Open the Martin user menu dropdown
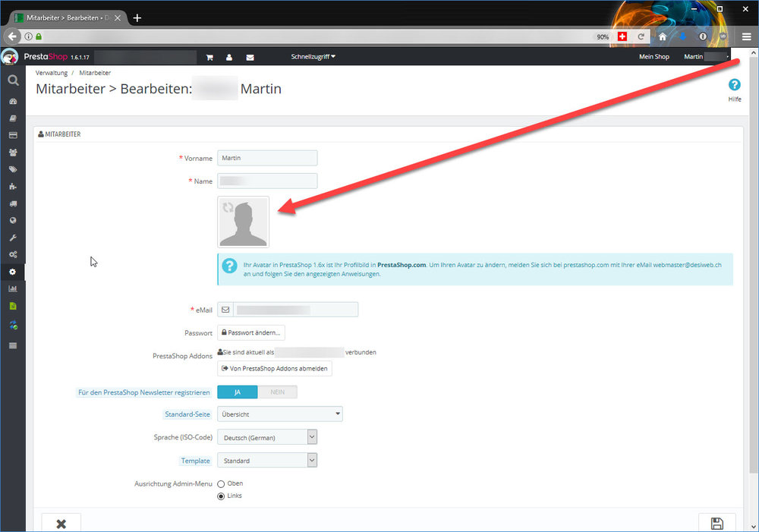 (x=706, y=57)
